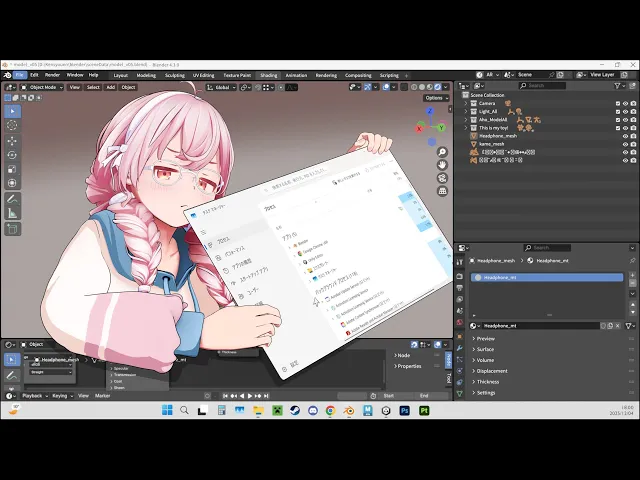Open the viewport Options dropdown
The image size is (640, 480).
coord(436,98)
